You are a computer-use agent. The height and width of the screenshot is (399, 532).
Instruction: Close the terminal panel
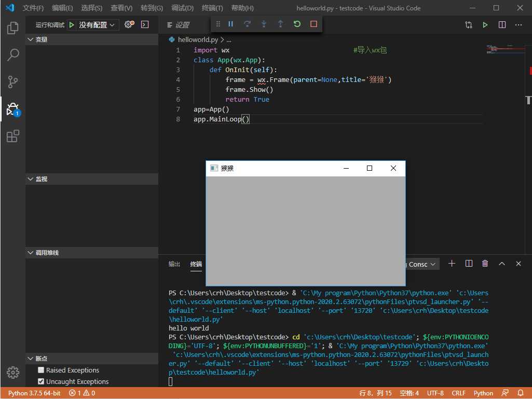[x=519, y=264]
